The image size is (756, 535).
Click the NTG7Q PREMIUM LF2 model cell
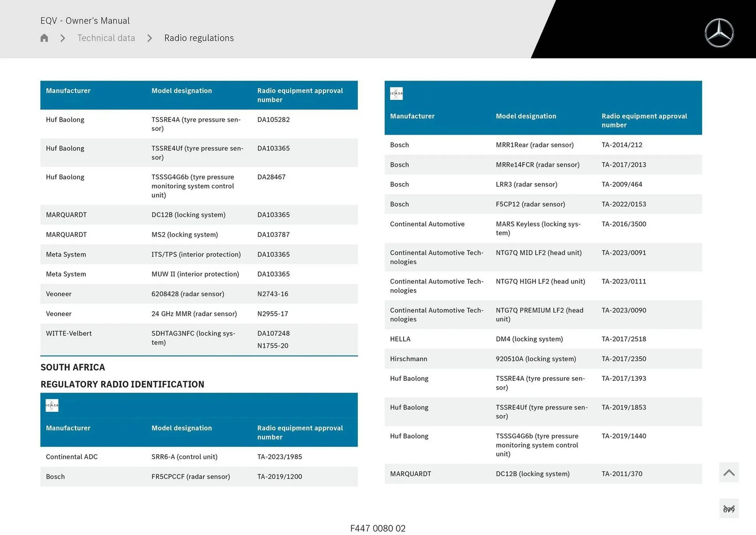(539, 314)
